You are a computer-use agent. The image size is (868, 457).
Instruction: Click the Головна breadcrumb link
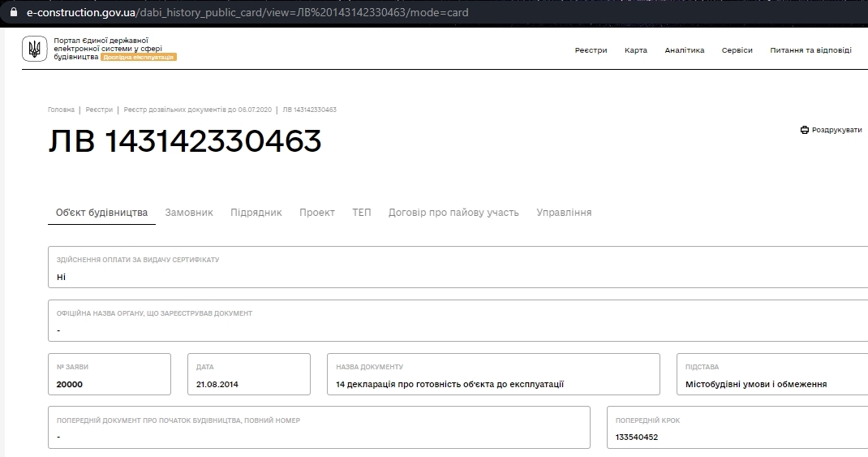pyautogui.click(x=61, y=110)
